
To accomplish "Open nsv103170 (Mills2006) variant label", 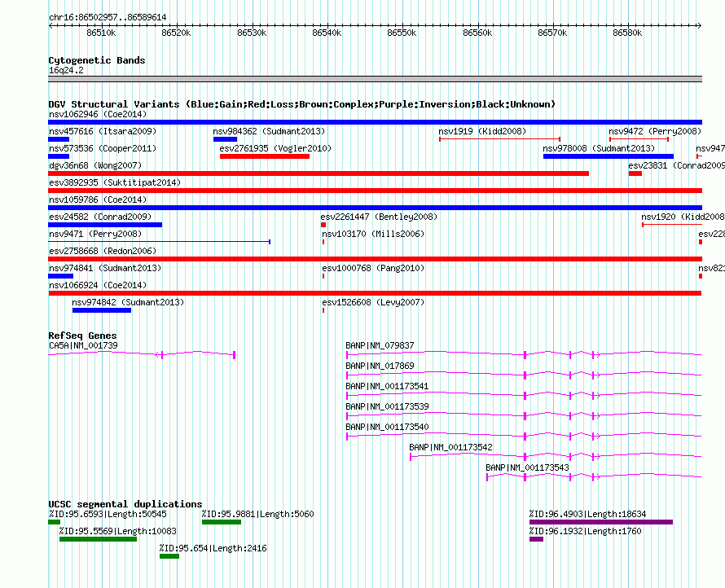I will pyautogui.click(x=373, y=234).
